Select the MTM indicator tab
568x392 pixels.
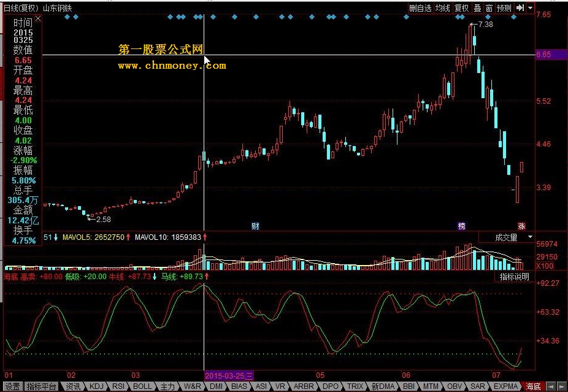pyautogui.click(x=431, y=386)
